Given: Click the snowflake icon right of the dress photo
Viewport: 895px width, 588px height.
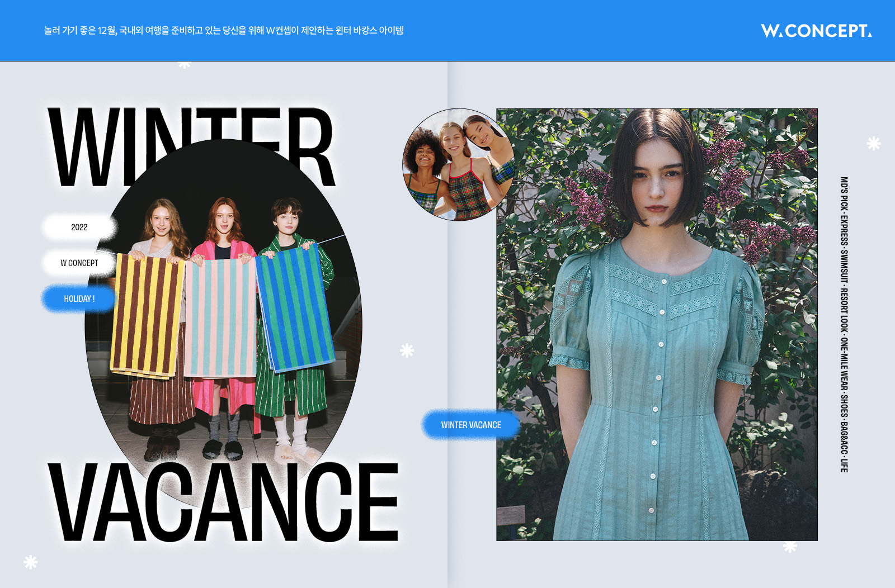Looking at the screenshot, I should 873,144.
